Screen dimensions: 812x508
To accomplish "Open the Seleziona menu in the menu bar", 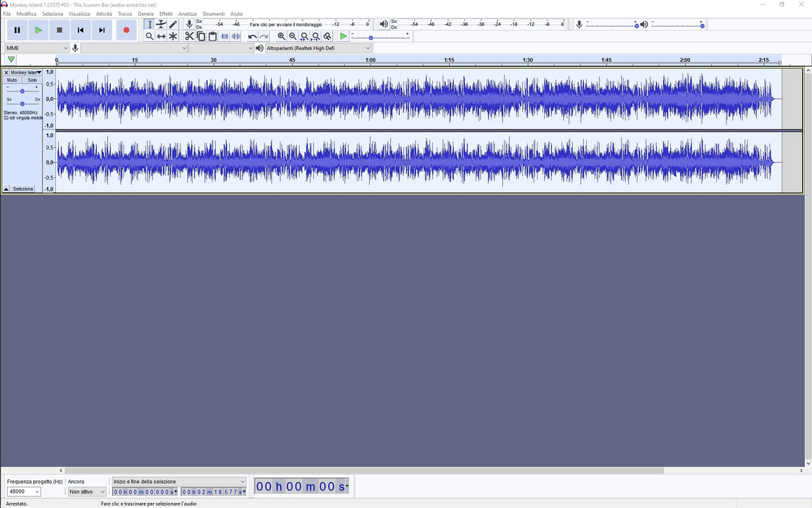I will 53,13.
